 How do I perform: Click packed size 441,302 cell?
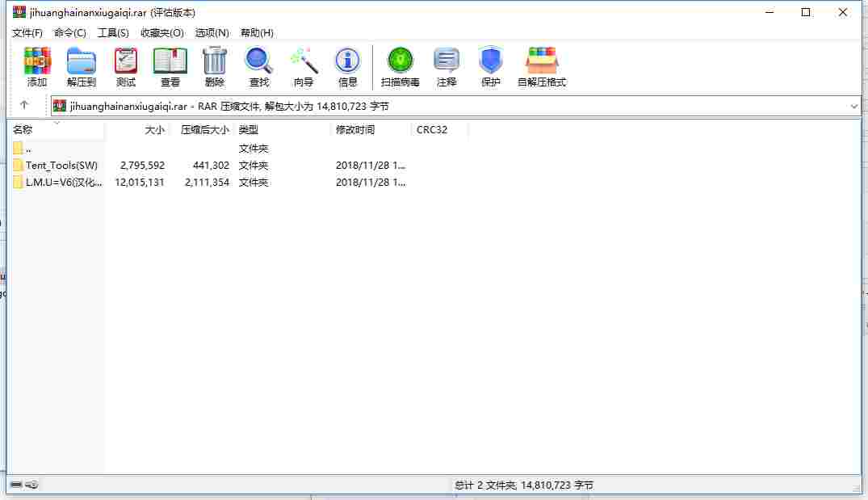[x=211, y=165]
